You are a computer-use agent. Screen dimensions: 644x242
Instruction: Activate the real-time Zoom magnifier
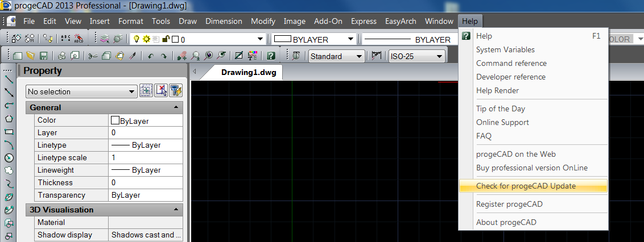196,56
